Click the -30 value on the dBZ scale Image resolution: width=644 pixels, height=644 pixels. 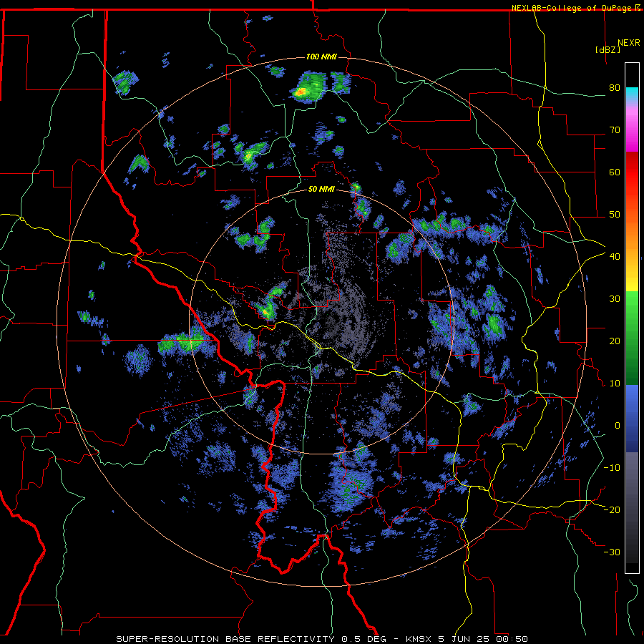(612, 552)
